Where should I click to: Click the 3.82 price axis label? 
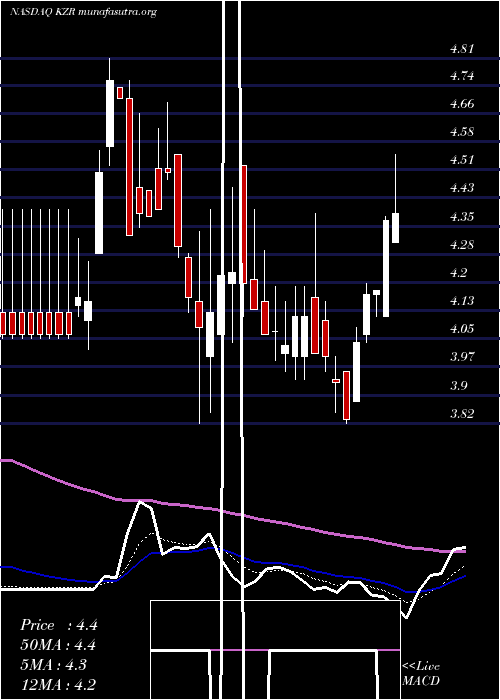(462, 413)
